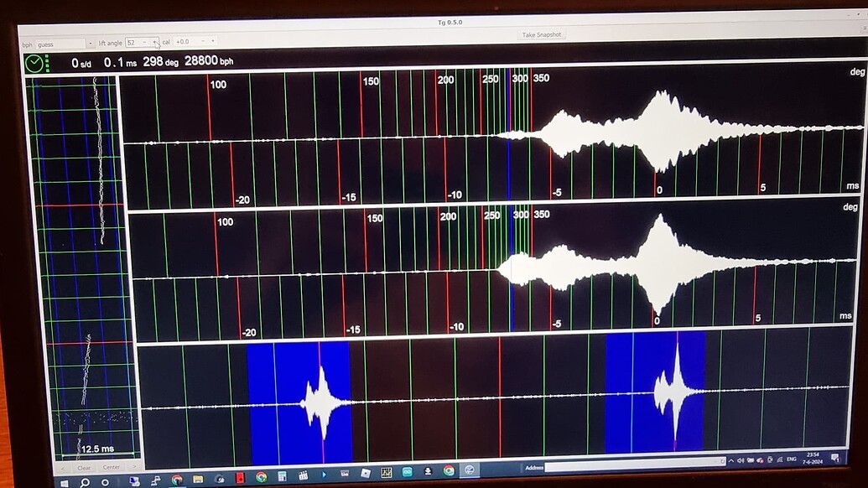Viewport: 868px width, 488px height.
Task: Click the taskbar Address input field
Action: [629, 467]
